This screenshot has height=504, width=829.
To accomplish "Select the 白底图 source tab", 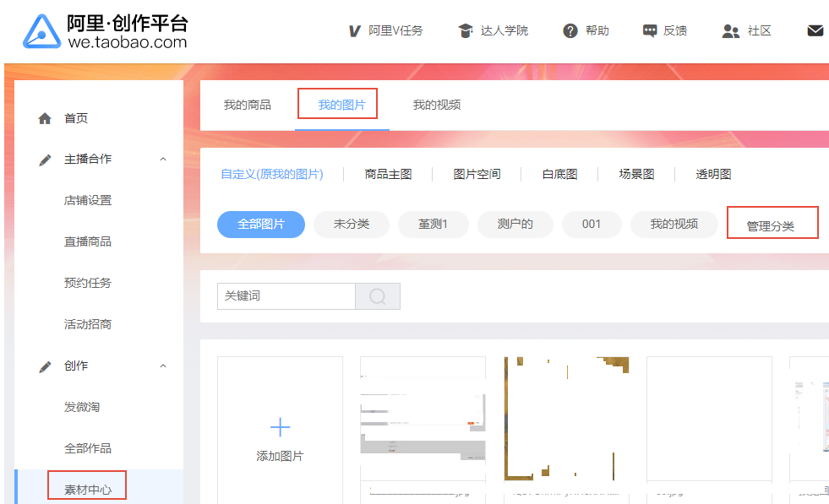I will pos(560,174).
